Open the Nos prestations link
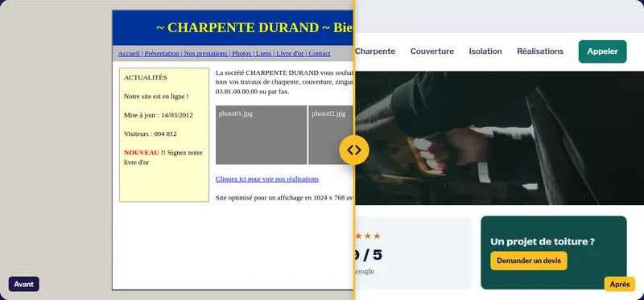This screenshot has width=644, height=300. [205, 54]
